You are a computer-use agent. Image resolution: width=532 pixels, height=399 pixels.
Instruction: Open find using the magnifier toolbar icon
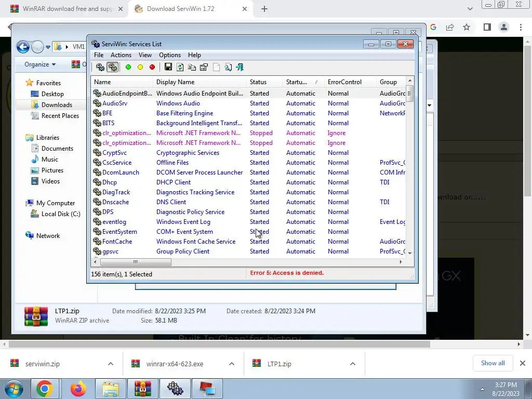tap(228, 67)
